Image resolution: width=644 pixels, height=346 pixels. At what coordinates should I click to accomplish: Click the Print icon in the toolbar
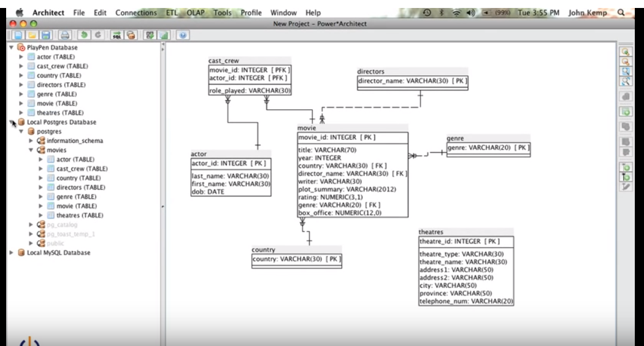(x=66, y=36)
